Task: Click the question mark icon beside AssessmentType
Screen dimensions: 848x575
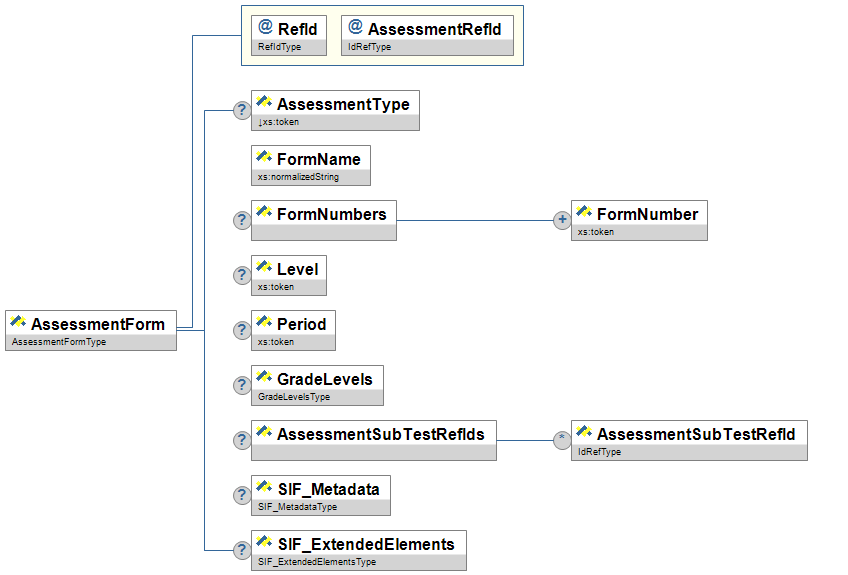Action: pyautogui.click(x=241, y=111)
